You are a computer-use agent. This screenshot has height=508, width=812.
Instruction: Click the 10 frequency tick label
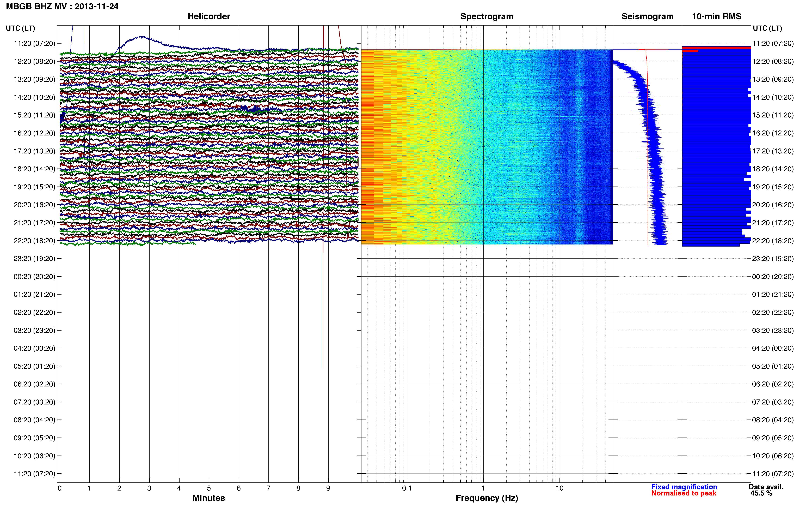559,488
